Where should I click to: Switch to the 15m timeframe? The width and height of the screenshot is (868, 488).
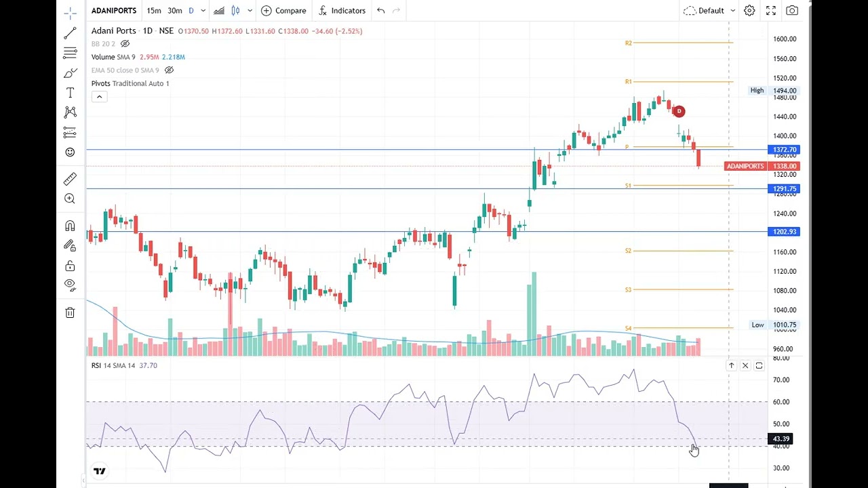pos(154,11)
